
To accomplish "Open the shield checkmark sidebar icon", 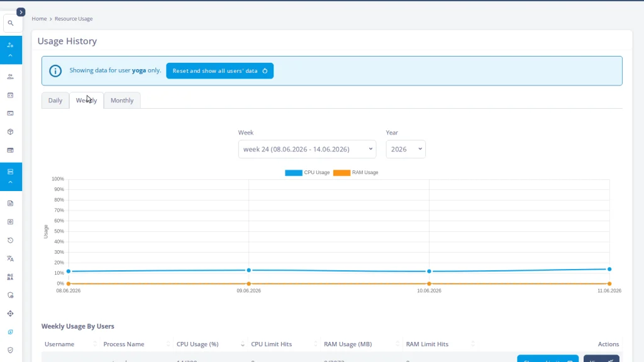I will (11, 350).
